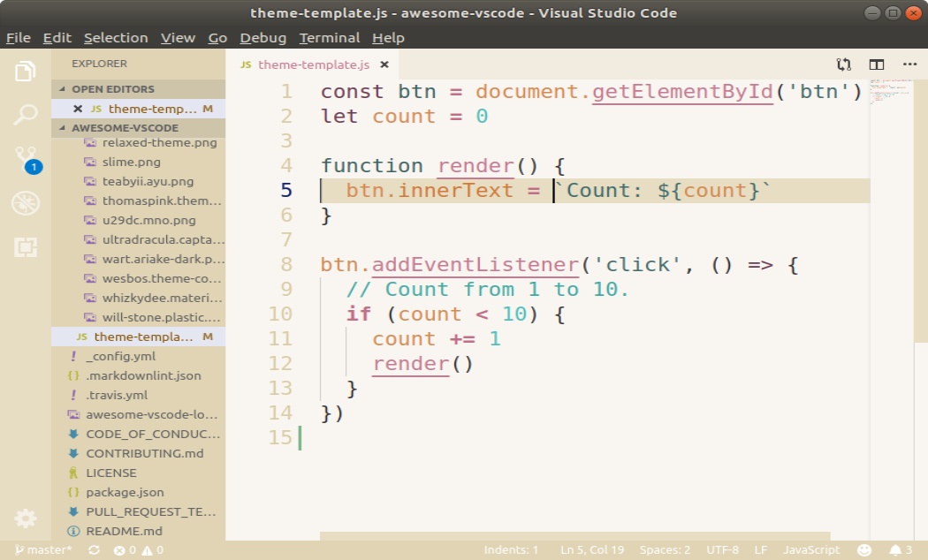Open the Terminal menu
Screen dimensions: 928x560
coord(329,38)
